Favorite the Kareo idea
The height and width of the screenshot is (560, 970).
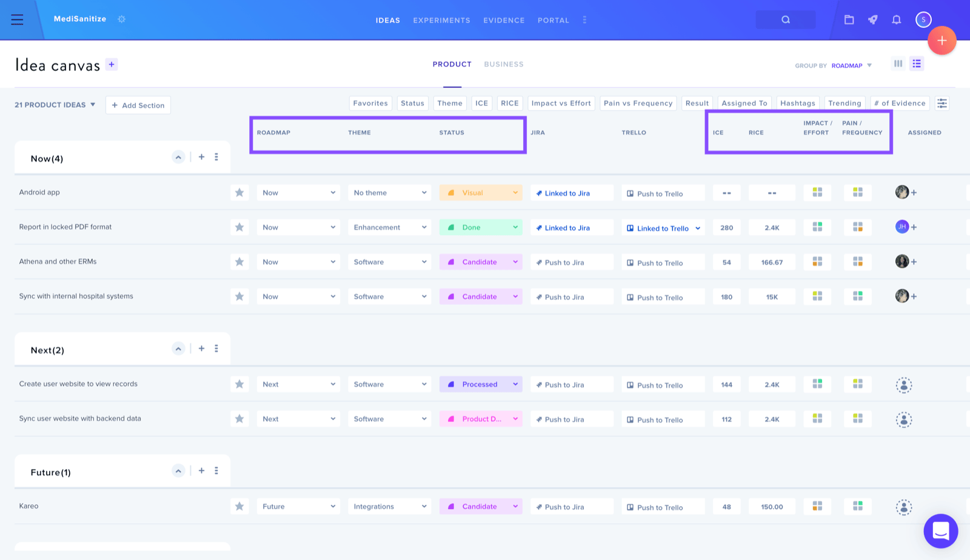[x=239, y=506]
